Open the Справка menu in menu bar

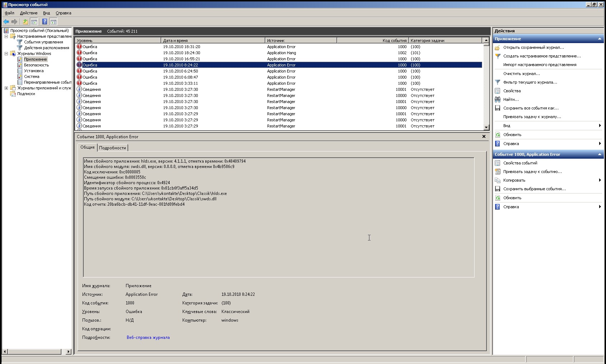click(x=64, y=13)
